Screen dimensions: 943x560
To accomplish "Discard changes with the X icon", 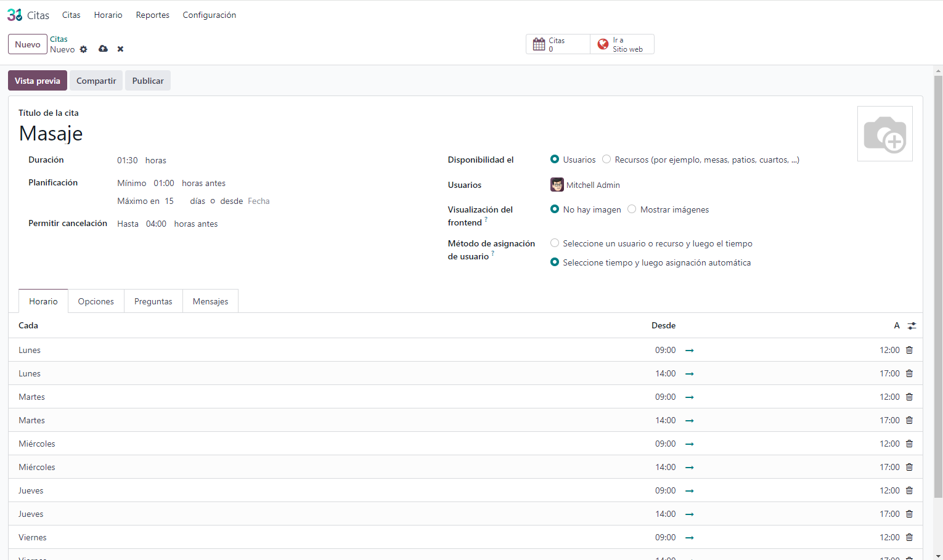I will [120, 49].
